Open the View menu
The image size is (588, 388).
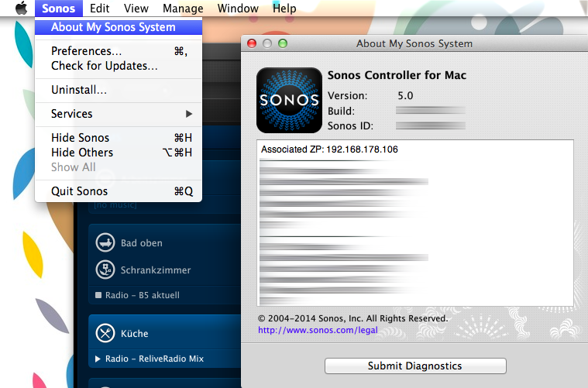click(x=136, y=9)
